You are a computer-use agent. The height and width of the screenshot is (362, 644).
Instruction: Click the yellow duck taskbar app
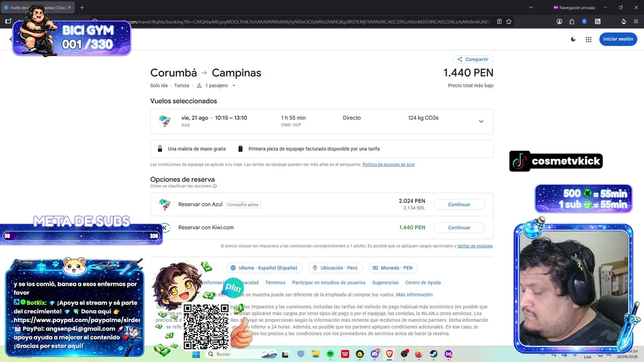(x=360, y=354)
